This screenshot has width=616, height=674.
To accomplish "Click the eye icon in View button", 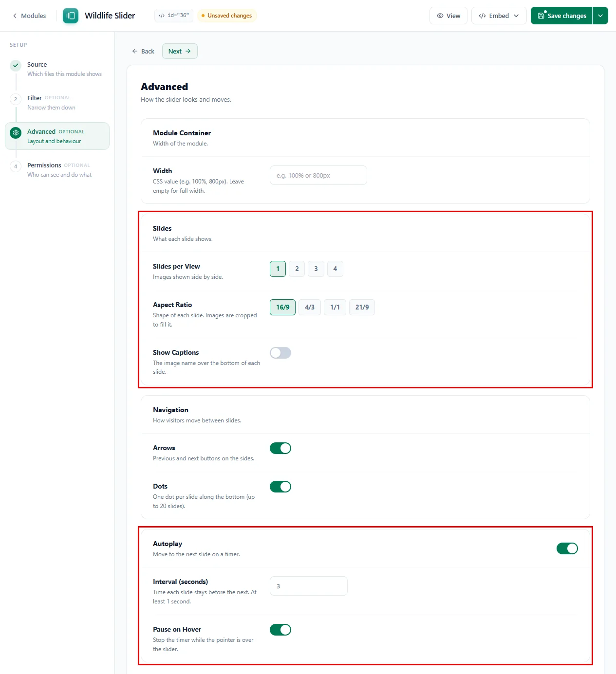I will point(440,16).
